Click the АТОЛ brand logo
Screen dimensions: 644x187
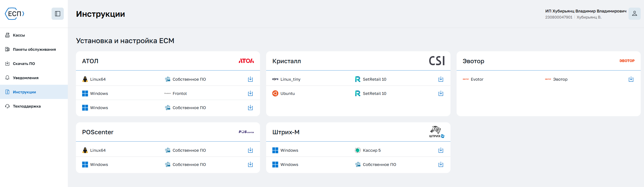tap(246, 61)
